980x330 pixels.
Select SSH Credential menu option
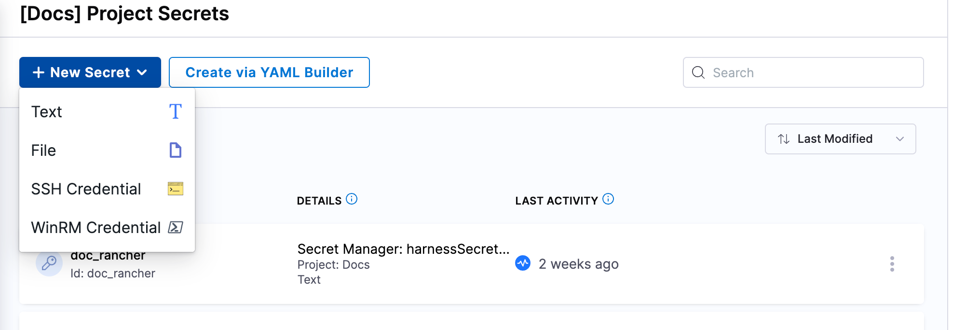(86, 189)
